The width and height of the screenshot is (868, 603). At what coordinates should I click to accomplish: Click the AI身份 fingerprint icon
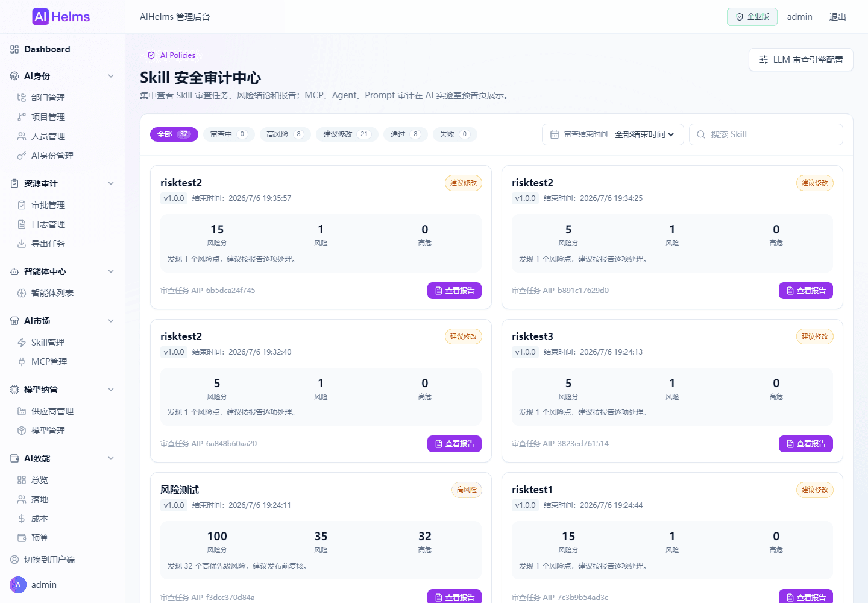(14, 76)
